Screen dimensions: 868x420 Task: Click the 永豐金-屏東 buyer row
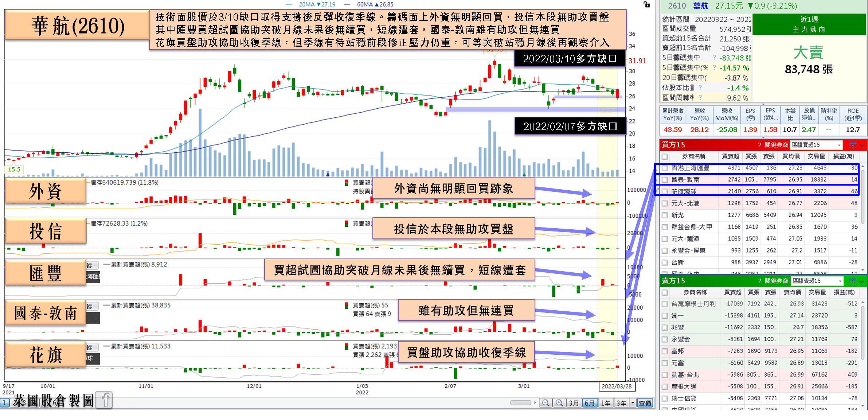[x=760, y=251]
